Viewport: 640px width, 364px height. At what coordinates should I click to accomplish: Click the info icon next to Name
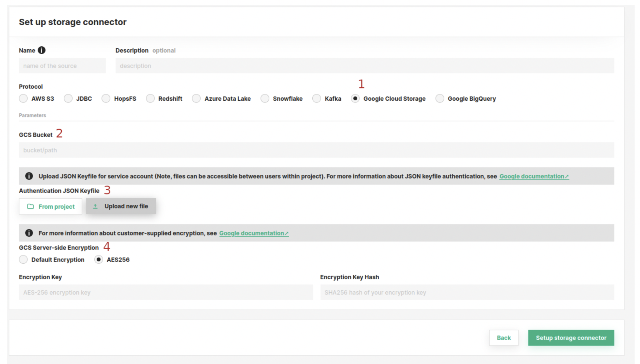point(41,50)
